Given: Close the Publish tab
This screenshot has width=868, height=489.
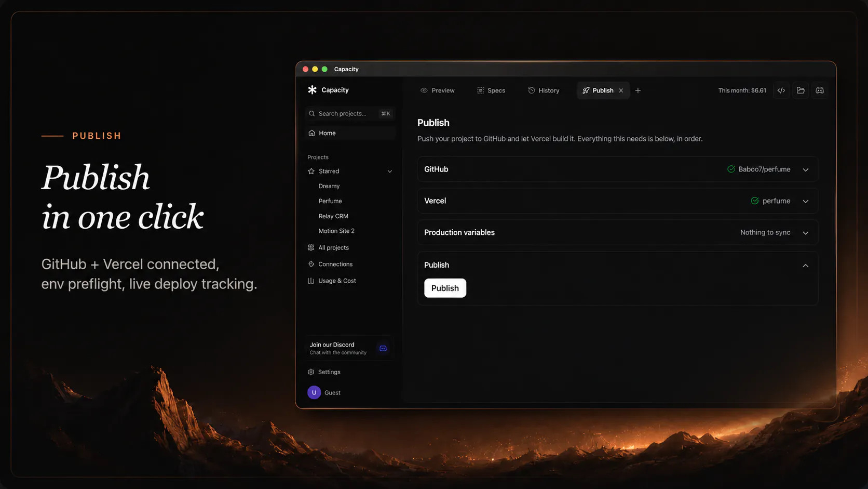Looking at the screenshot, I should tap(621, 90).
